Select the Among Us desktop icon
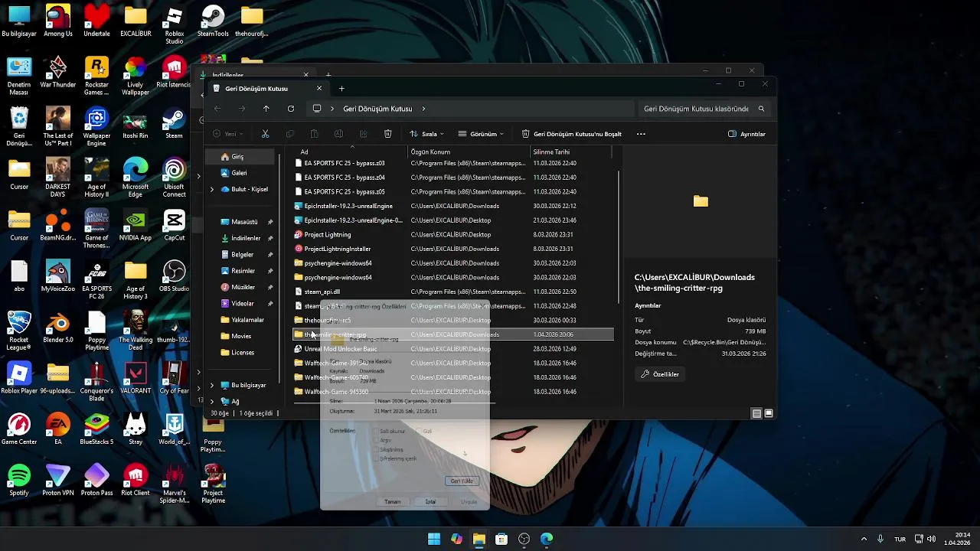The width and height of the screenshot is (980, 551). 58,21
